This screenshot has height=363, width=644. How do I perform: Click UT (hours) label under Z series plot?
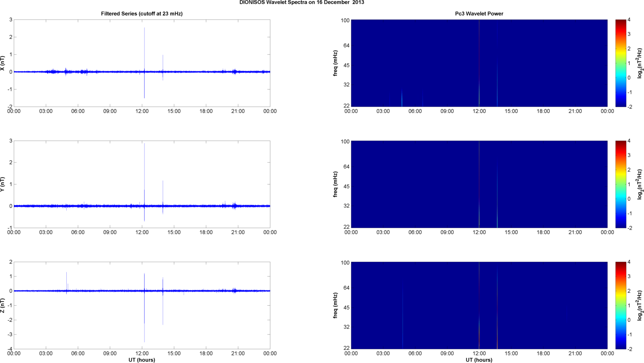(142, 360)
